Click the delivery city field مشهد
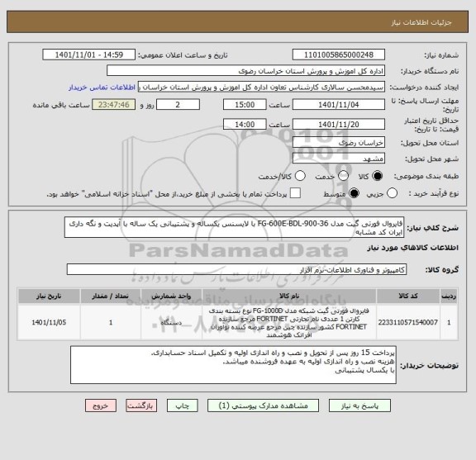This screenshot has width=476, height=460. coord(339,159)
